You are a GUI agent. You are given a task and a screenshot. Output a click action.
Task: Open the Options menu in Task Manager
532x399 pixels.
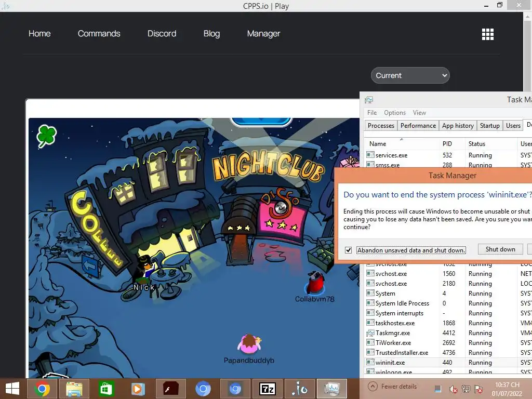pyautogui.click(x=395, y=113)
